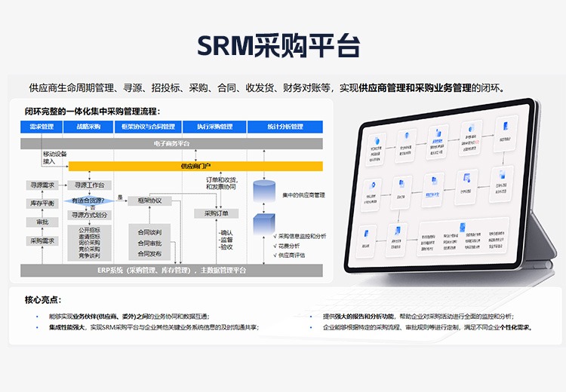The height and width of the screenshot is (392, 566).
Task: Click the blue cylinder database icon
Action: (264, 191)
